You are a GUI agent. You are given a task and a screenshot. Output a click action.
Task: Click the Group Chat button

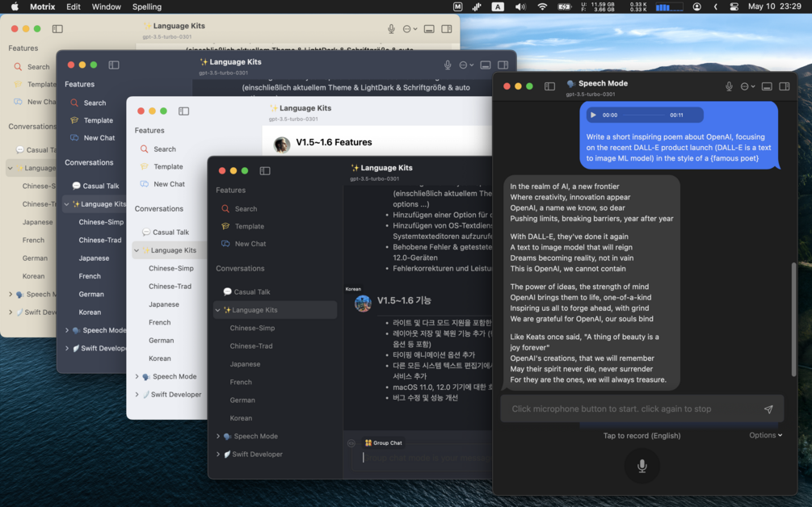point(383,443)
